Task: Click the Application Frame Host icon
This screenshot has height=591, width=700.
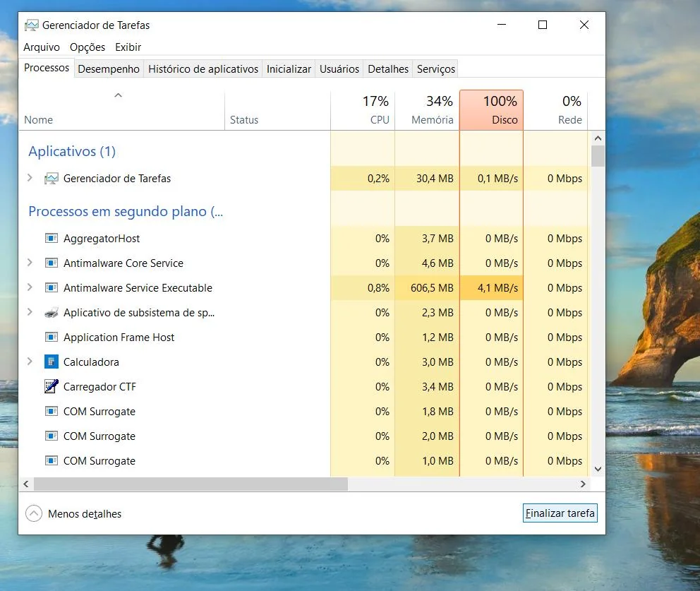Action: (x=52, y=338)
